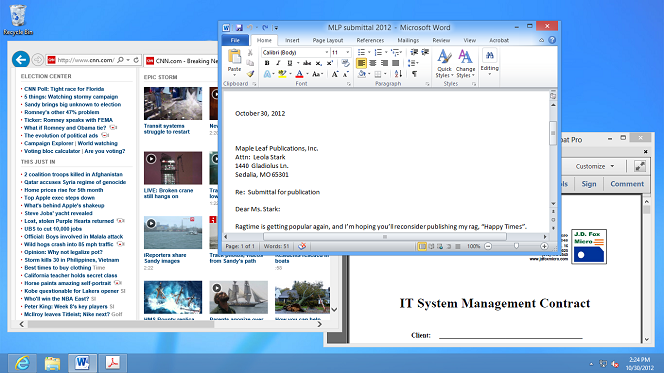Click the Words: 51 count in the status bar

pos(276,246)
